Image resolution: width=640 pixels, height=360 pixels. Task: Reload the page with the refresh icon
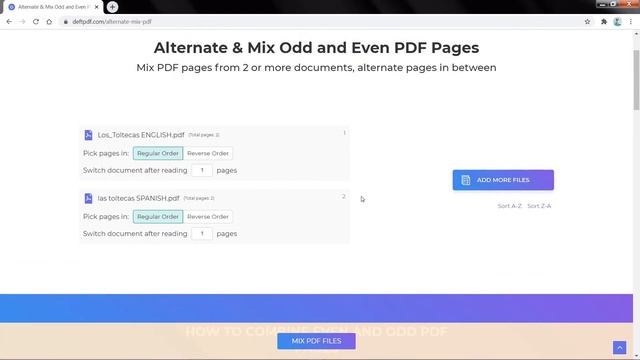(36, 22)
